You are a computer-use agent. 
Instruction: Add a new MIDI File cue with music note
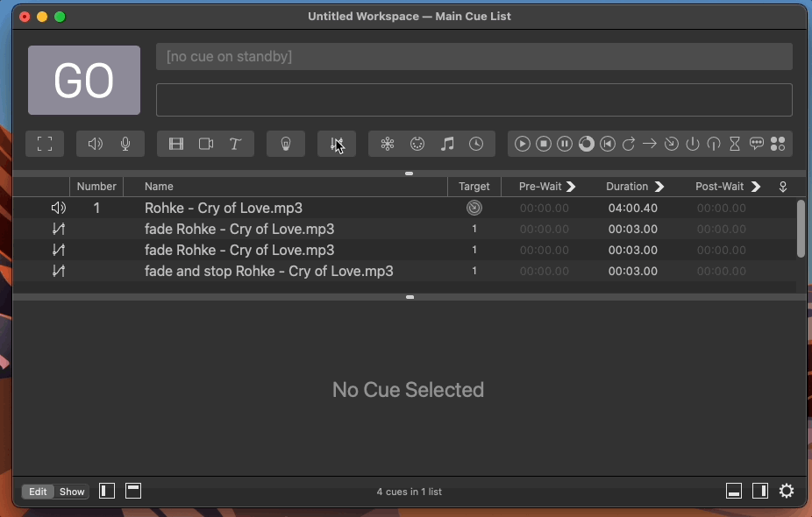click(447, 144)
